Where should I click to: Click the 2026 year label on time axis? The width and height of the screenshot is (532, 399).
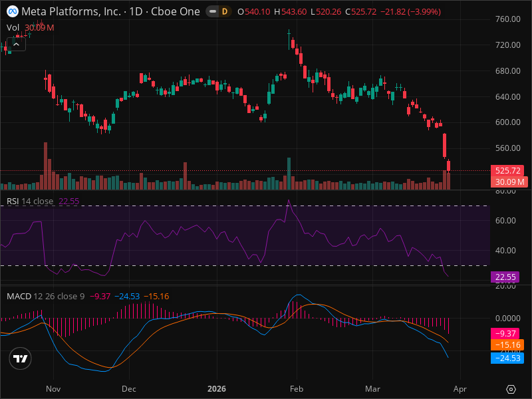click(217, 389)
